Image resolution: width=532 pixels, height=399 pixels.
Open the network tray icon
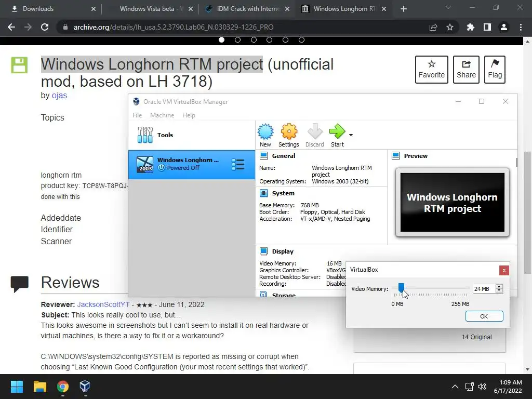pyautogui.click(x=470, y=387)
